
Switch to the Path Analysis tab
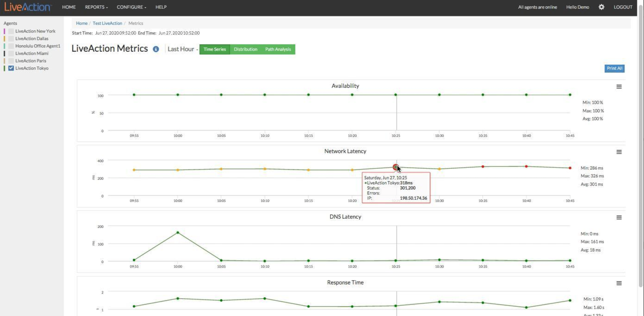pyautogui.click(x=278, y=49)
